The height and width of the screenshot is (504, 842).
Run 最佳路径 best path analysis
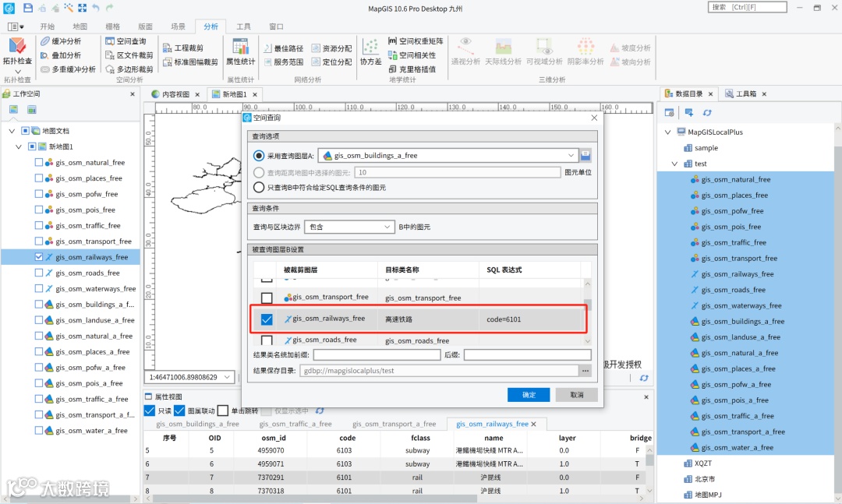click(284, 48)
